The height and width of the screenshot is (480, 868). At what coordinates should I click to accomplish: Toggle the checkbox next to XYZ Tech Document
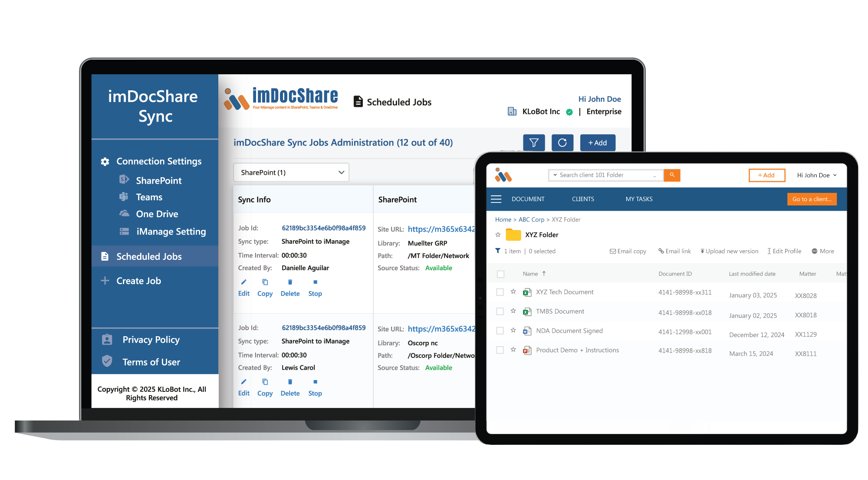(500, 292)
